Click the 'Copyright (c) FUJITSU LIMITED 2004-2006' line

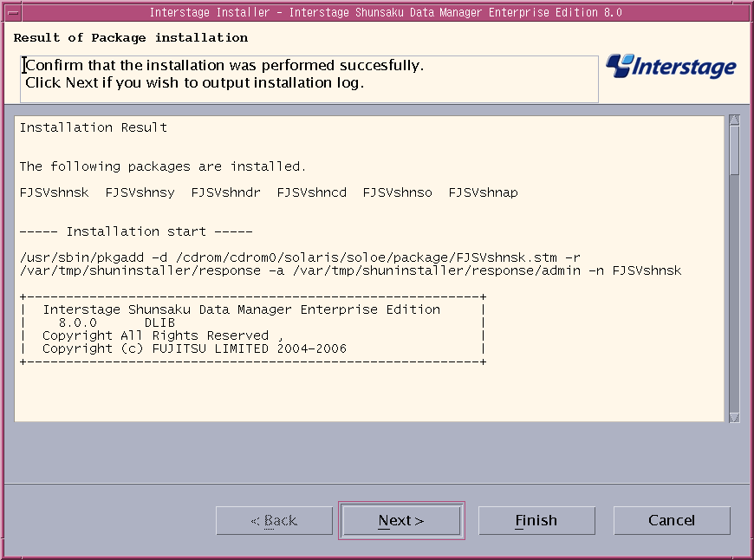tap(194, 348)
